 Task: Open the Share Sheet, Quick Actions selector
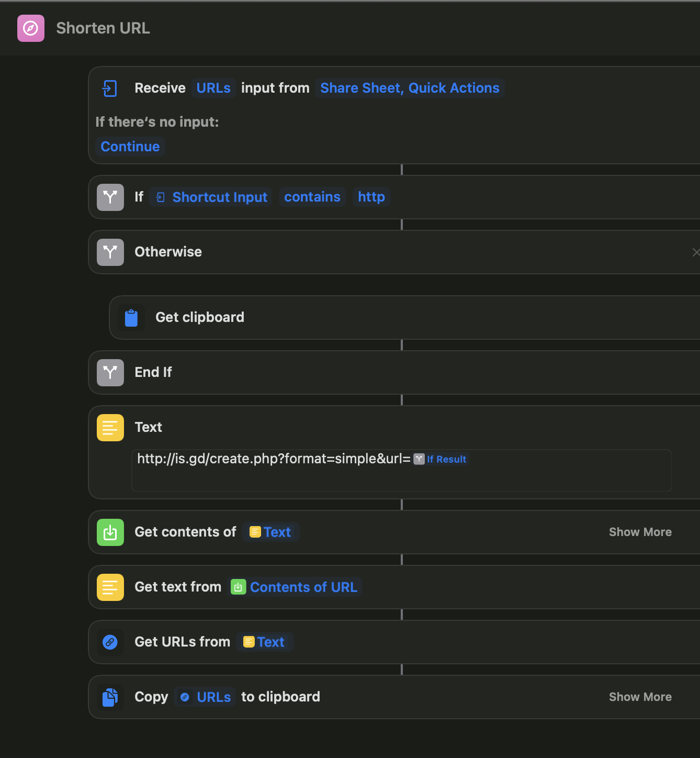pyautogui.click(x=410, y=88)
